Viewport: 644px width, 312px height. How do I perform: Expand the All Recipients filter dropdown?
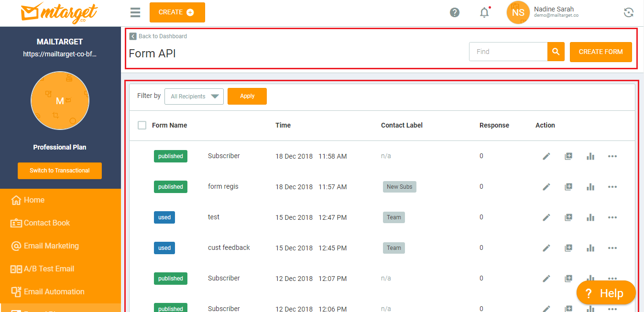(194, 96)
